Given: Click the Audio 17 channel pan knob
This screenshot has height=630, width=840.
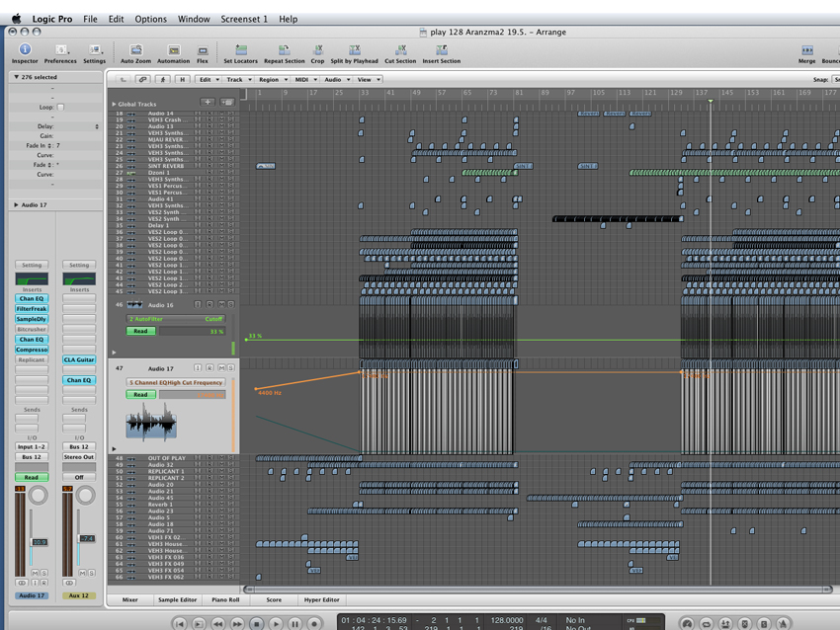Looking at the screenshot, I should point(38,496).
